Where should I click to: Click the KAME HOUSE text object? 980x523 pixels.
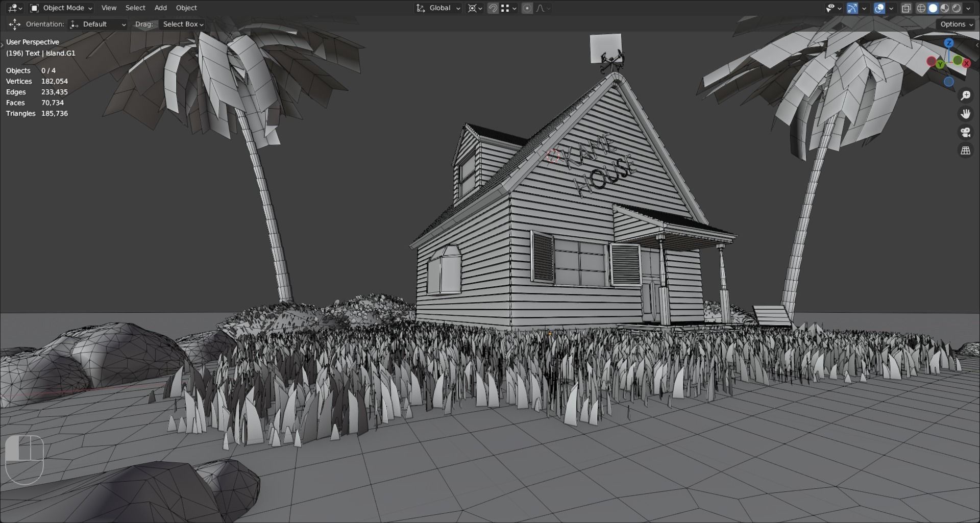(x=599, y=166)
